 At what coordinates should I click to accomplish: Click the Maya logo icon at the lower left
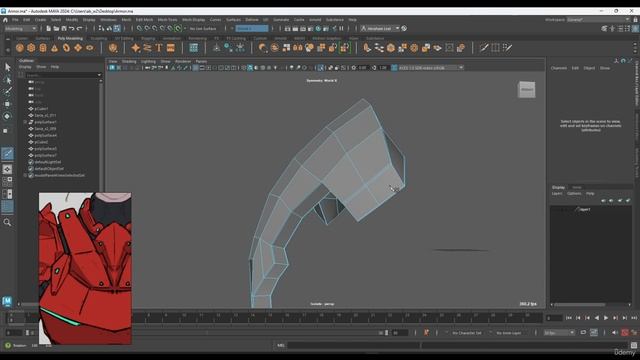click(x=7, y=301)
